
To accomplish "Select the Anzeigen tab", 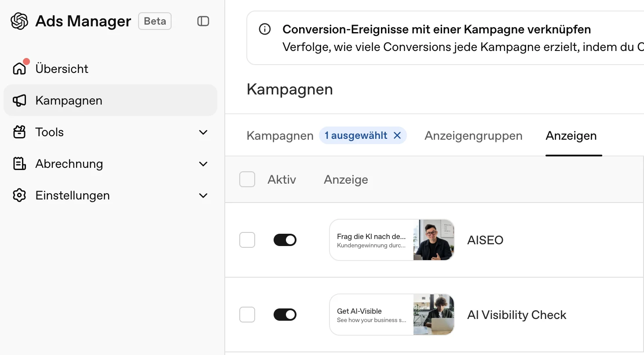I will point(571,136).
